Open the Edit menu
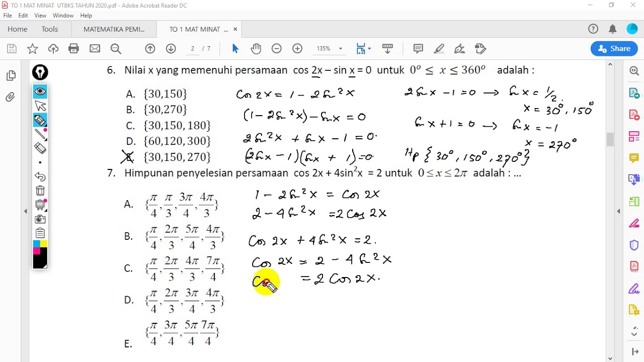Viewport: 644px width, 362px height. 23,16
